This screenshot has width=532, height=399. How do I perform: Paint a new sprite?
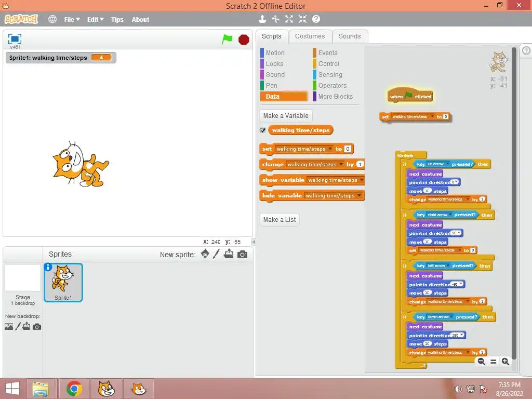pyautogui.click(x=216, y=254)
